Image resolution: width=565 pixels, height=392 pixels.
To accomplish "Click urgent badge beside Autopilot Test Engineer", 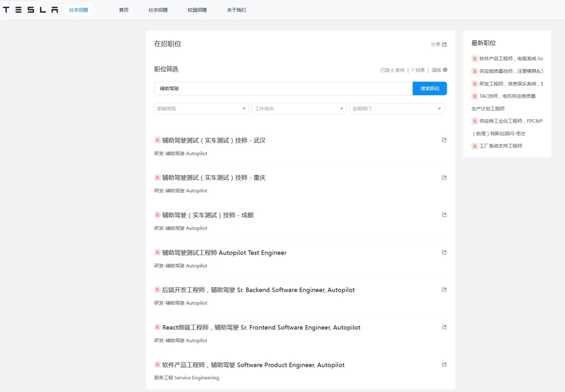I will pyautogui.click(x=157, y=252).
